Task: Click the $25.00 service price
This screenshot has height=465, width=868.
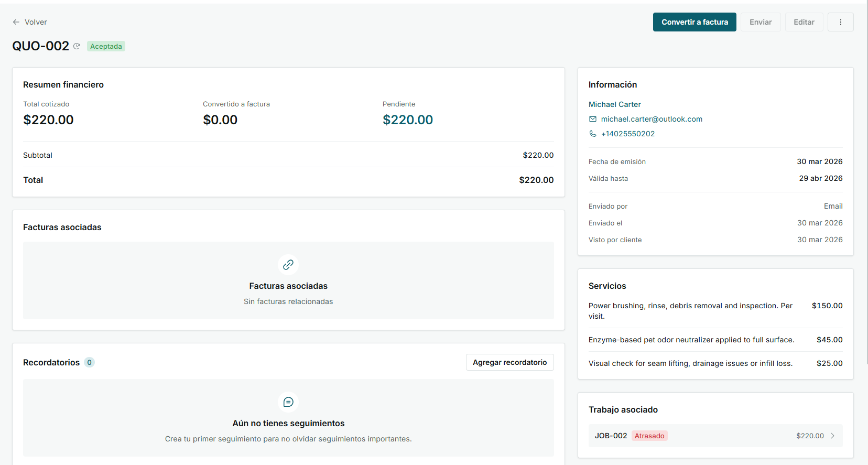Action: pyautogui.click(x=830, y=363)
